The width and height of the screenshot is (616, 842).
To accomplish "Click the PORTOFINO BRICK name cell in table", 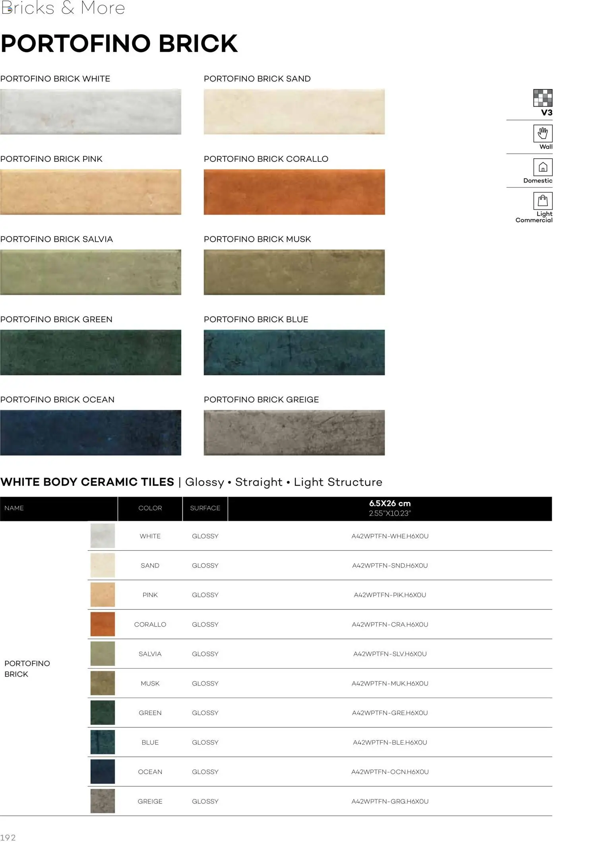I will click(27, 669).
